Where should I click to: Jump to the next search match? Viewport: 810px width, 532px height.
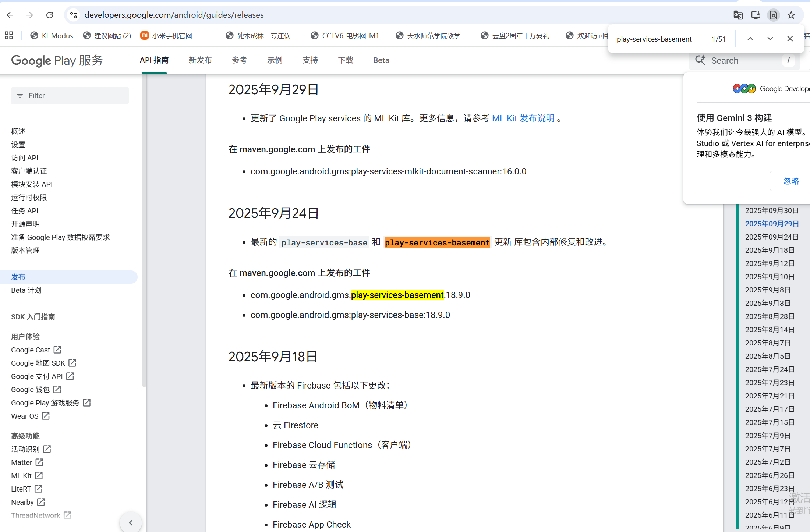[x=770, y=38]
